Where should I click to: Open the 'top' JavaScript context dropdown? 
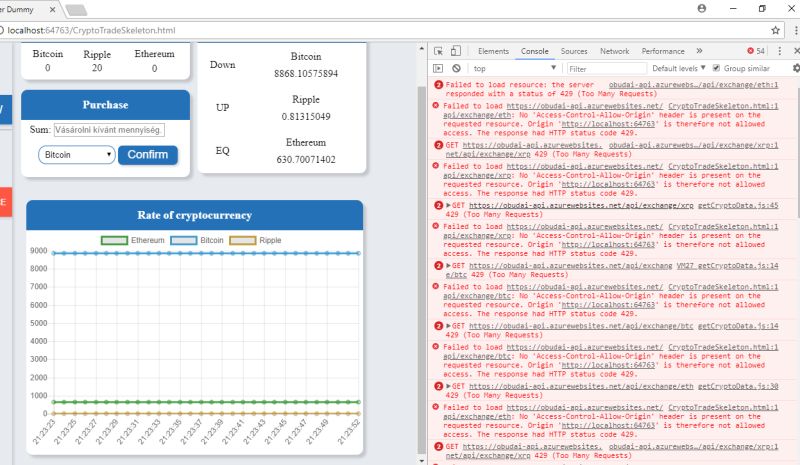(x=513, y=68)
